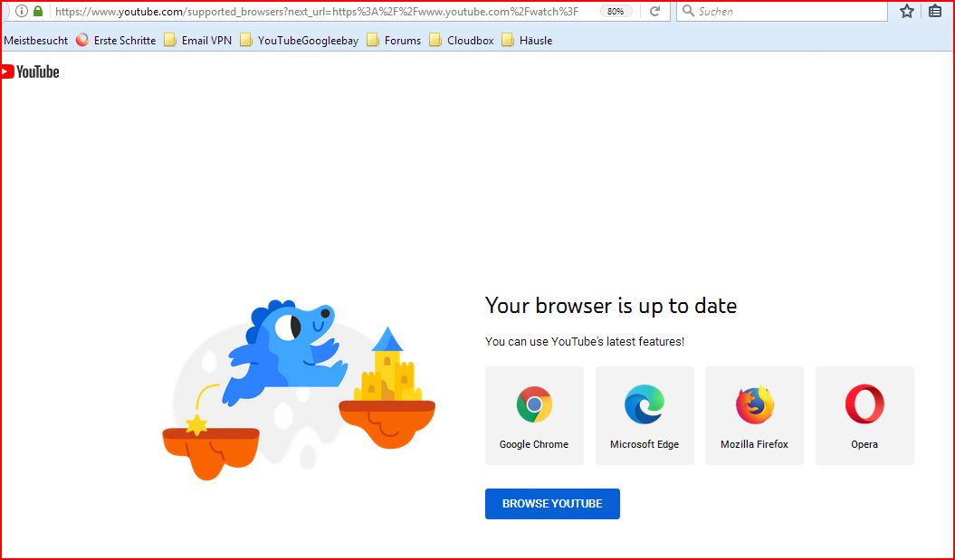Open the Email VPN bookmark folder
Viewport: 955px width, 560px height.
(x=198, y=40)
